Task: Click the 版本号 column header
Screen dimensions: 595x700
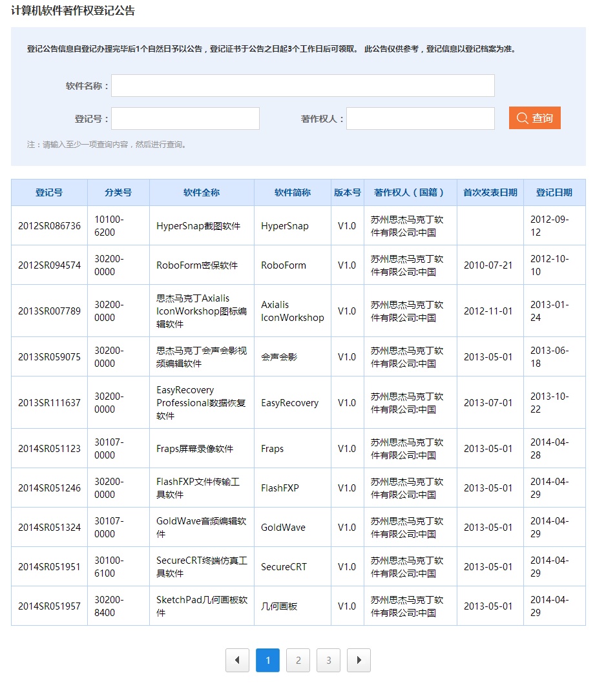Action: [x=348, y=192]
